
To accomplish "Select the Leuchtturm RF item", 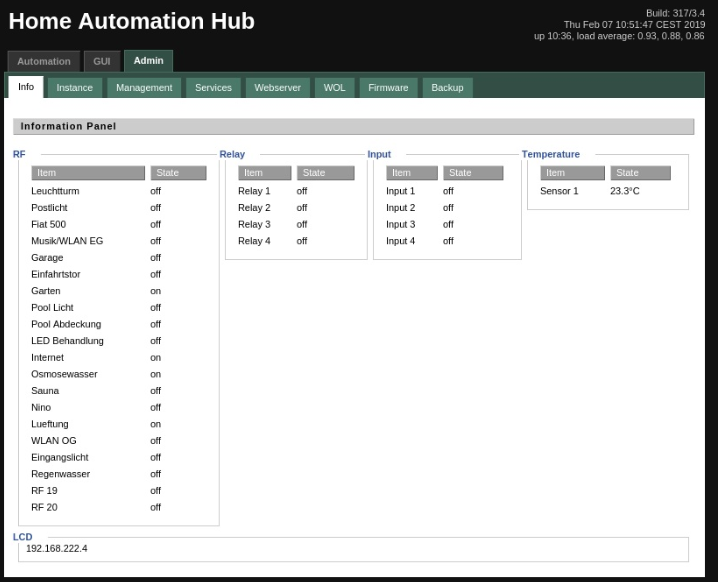I will [x=55, y=191].
